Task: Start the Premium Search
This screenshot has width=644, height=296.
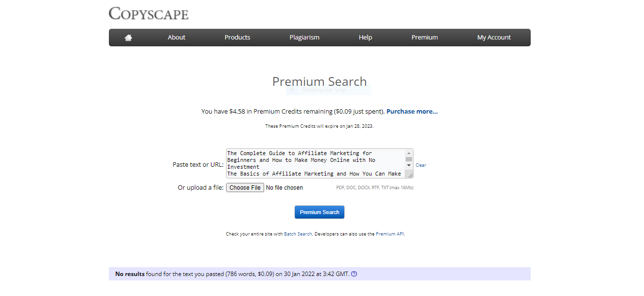Action: [319, 212]
